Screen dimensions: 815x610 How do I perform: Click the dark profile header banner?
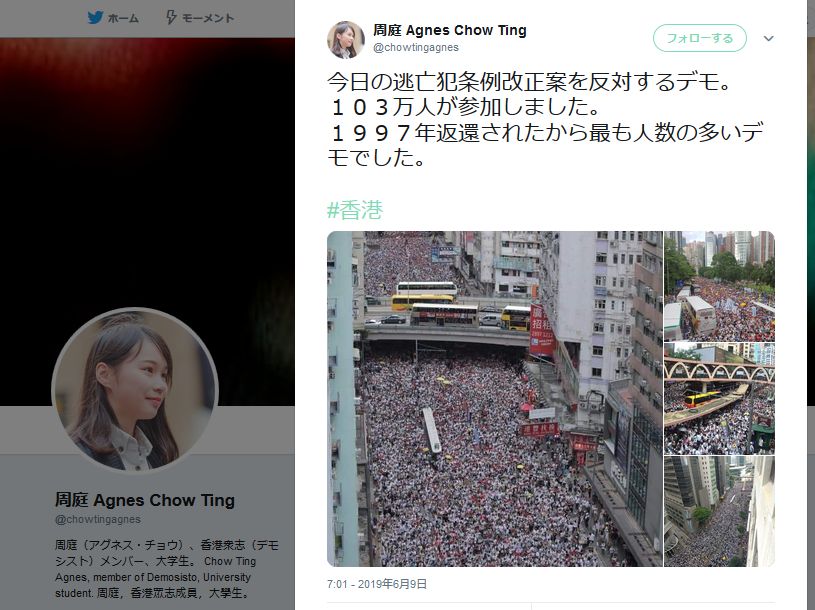click(x=147, y=171)
